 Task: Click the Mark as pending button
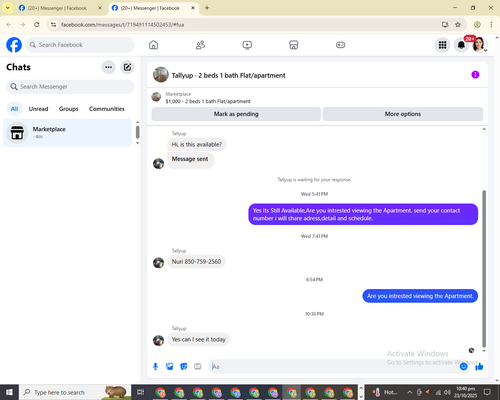click(x=236, y=114)
